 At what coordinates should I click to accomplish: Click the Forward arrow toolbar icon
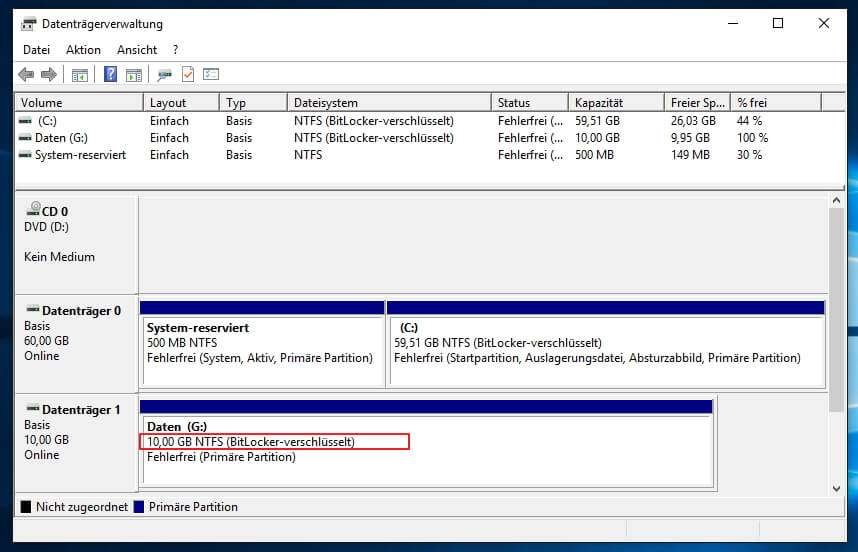[49, 74]
